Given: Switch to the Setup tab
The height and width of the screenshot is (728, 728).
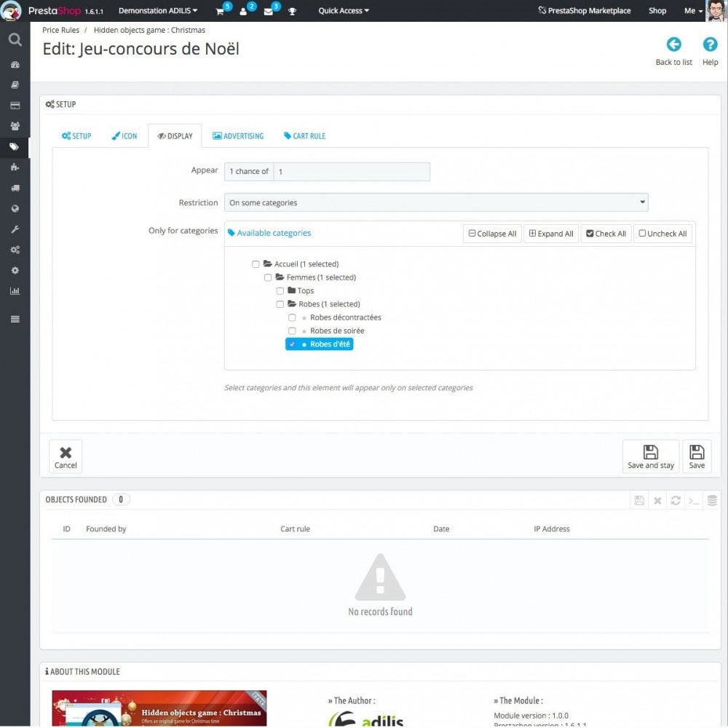Looking at the screenshot, I should click(x=76, y=136).
